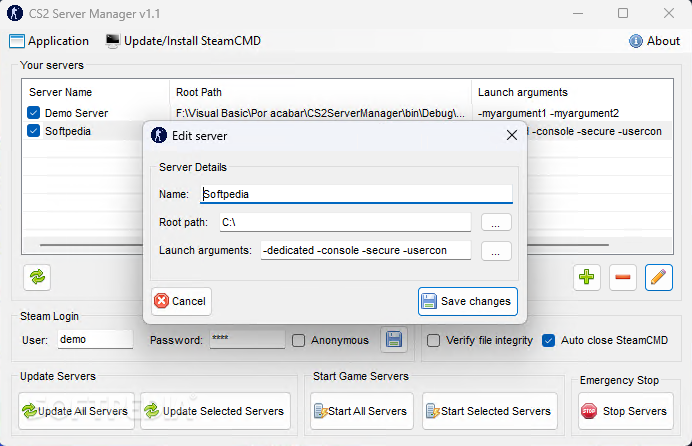The image size is (692, 446).
Task: Click the CS2 Server Manager title bar icon
Action: [x=15, y=13]
